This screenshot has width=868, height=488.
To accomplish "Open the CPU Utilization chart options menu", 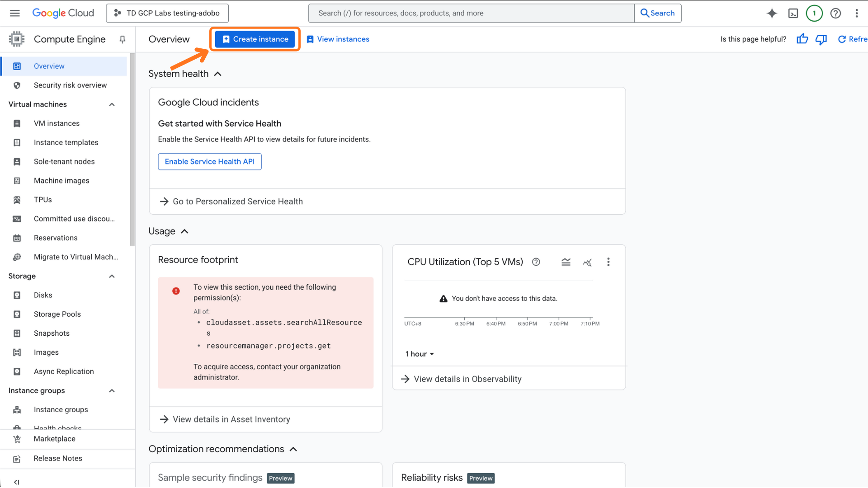I will (608, 262).
